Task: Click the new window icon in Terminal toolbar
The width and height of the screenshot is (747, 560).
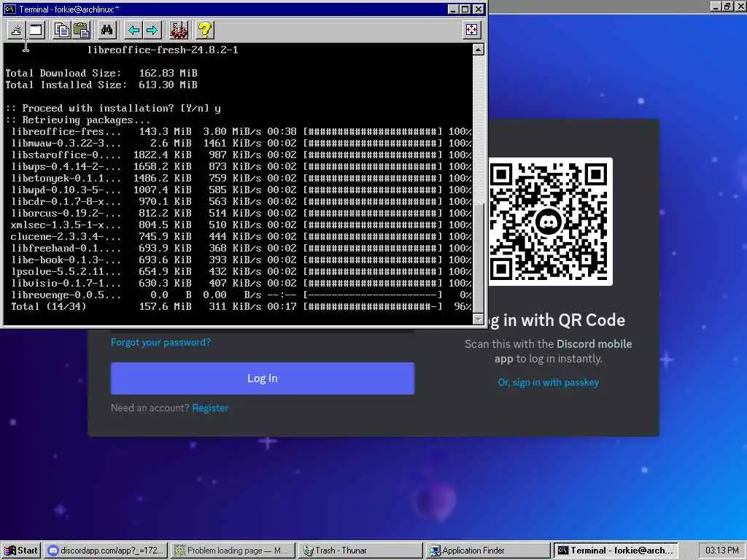Action: pyautogui.click(x=36, y=31)
